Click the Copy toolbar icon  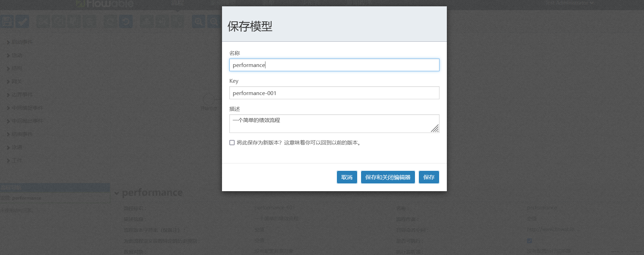[x=58, y=21]
